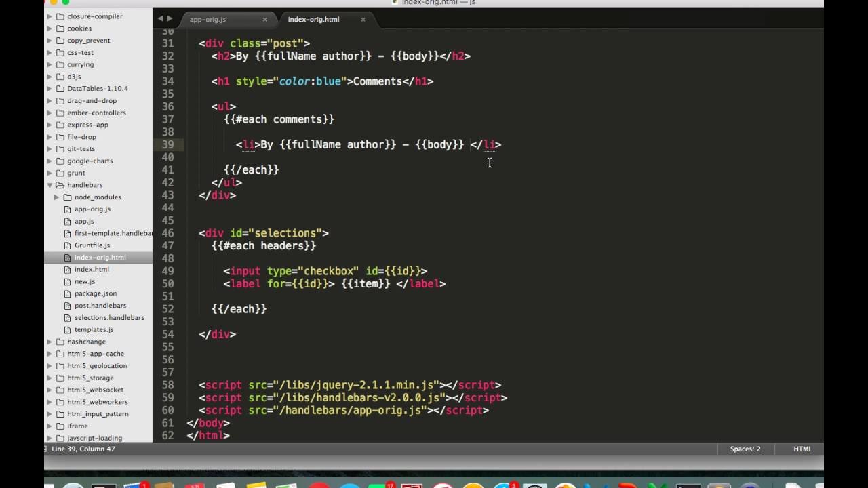868x488 pixels.
Task: Close the app-orig.js tab
Action: point(264,20)
